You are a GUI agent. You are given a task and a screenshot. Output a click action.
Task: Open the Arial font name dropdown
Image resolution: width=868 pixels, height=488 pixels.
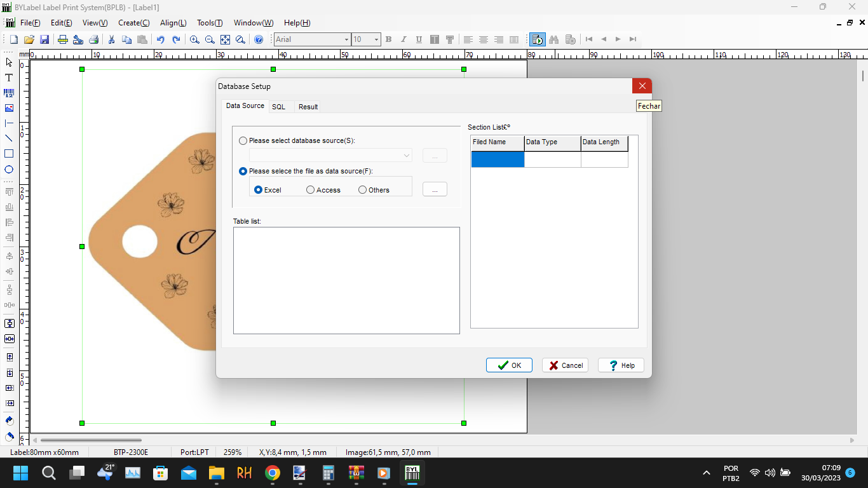coord(346,39)
